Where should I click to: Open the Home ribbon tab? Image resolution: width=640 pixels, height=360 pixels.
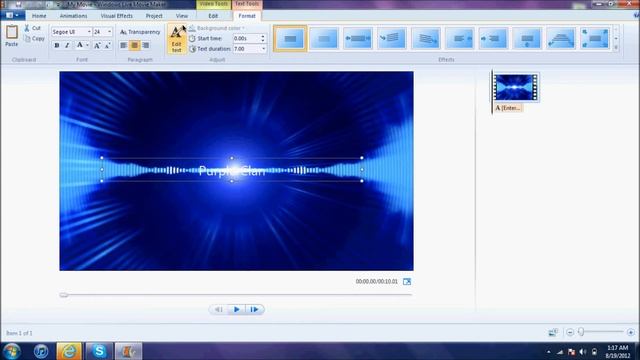(x=39, y=16)
